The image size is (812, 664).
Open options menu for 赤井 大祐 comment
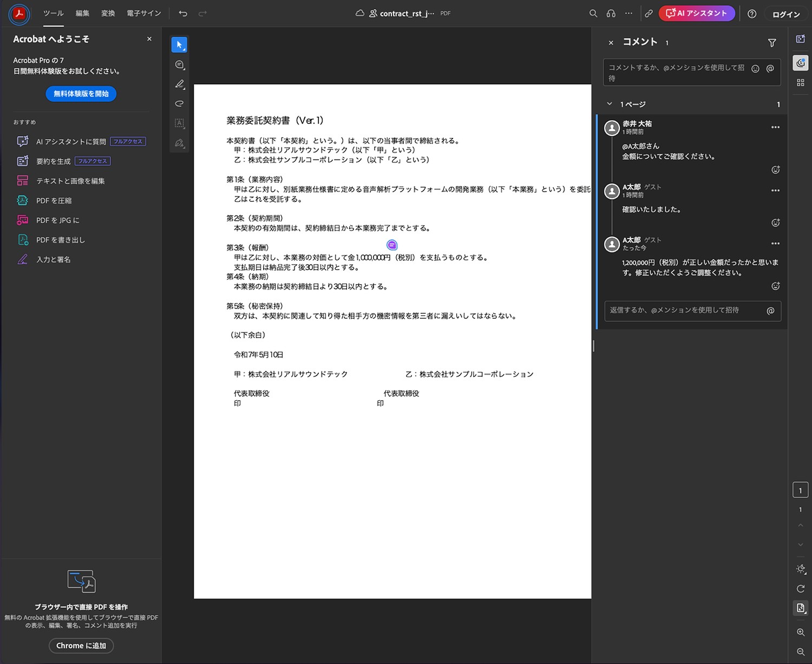point(775,127)
